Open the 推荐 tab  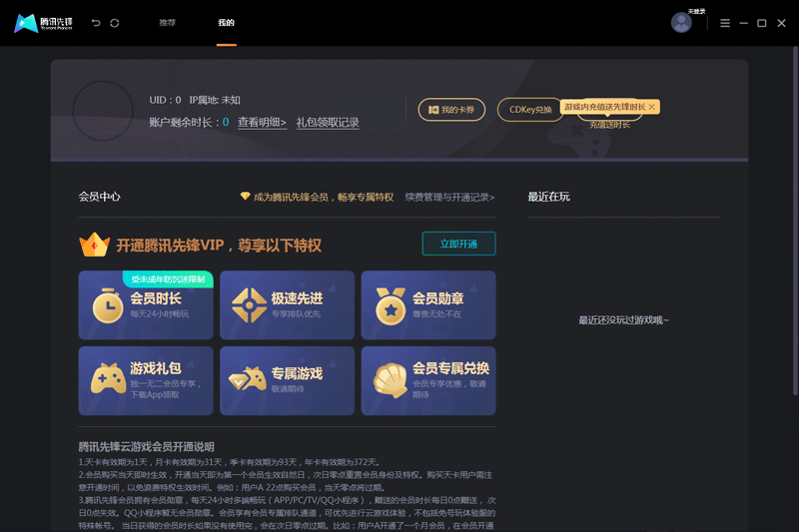(167, 22)
